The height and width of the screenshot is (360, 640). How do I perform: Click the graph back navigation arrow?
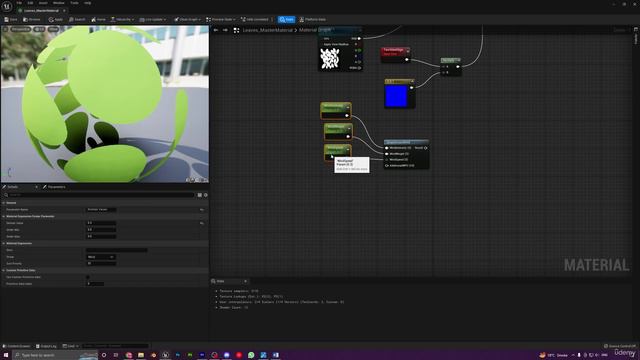pos(216,30)
